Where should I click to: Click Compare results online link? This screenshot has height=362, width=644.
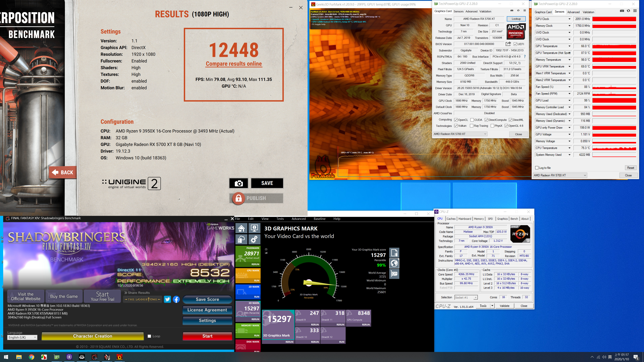tap(234, 64)
